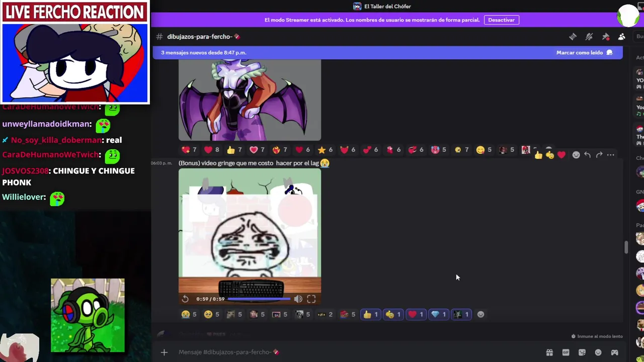Toggle the yum face reaction with 5
The width and height of the screenshot is (644, 362).
tap(484, 150)
